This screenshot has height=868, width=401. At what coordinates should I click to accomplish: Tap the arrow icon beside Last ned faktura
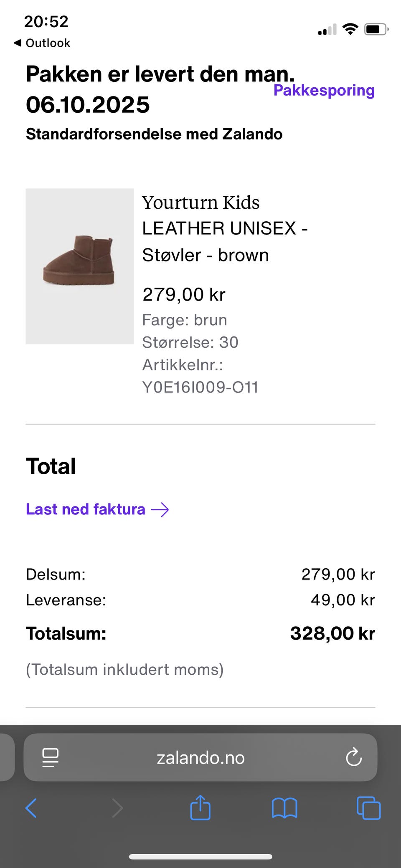[160, 510]
